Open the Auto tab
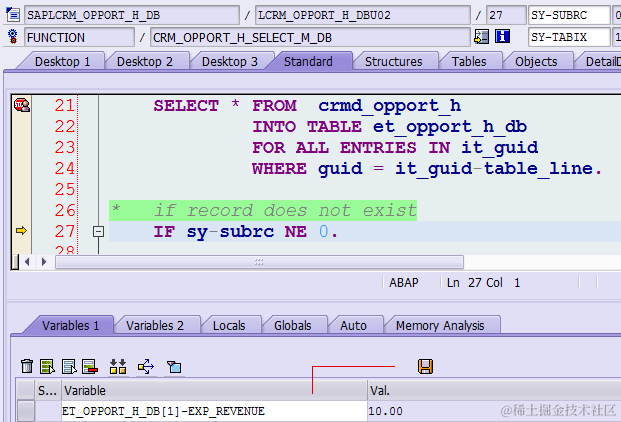The width and height of the screenshot is (621, 422). point(353,325)
